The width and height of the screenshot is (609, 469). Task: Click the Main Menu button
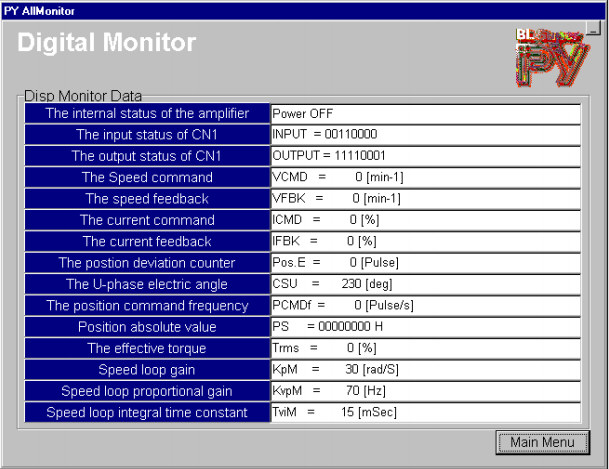(541, 442)
